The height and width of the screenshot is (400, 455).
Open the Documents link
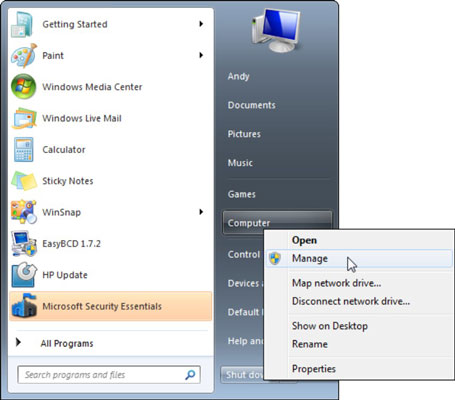point(252,105)
